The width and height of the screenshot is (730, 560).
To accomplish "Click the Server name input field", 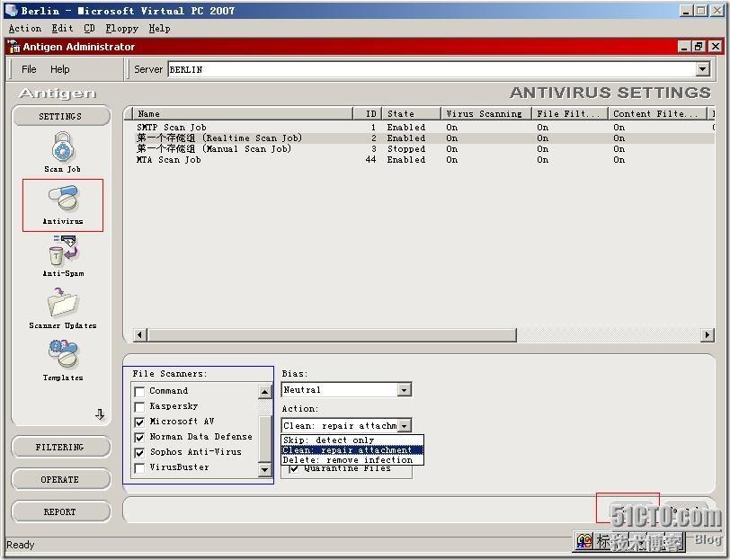I will pos(432,69).
